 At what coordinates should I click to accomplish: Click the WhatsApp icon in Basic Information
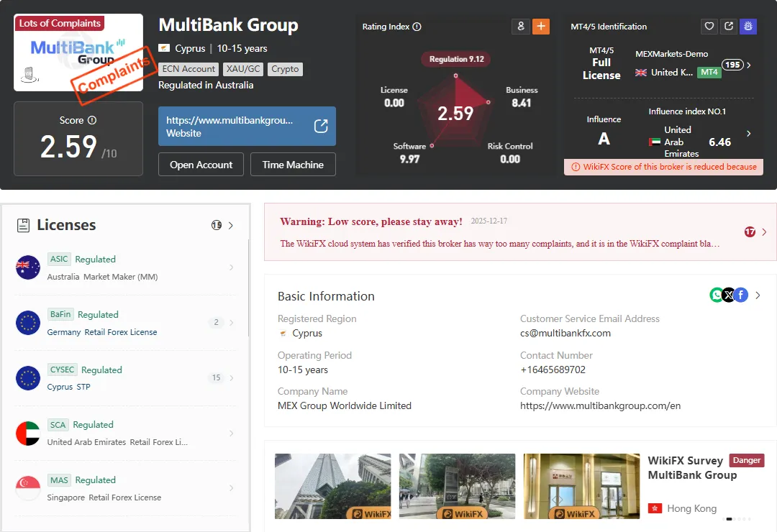coord(717,295)
